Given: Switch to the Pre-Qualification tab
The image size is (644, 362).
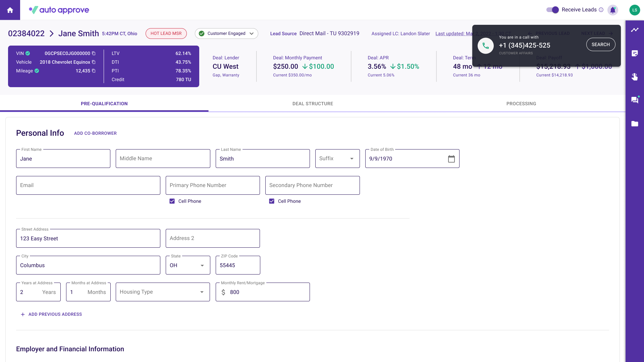Looking at the screenshot, I should (104, 104).
